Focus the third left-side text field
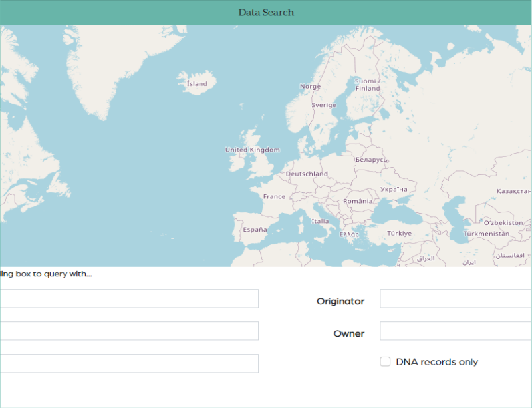The width and height of the screenshot is (532, 416). [x=129, y=363]
